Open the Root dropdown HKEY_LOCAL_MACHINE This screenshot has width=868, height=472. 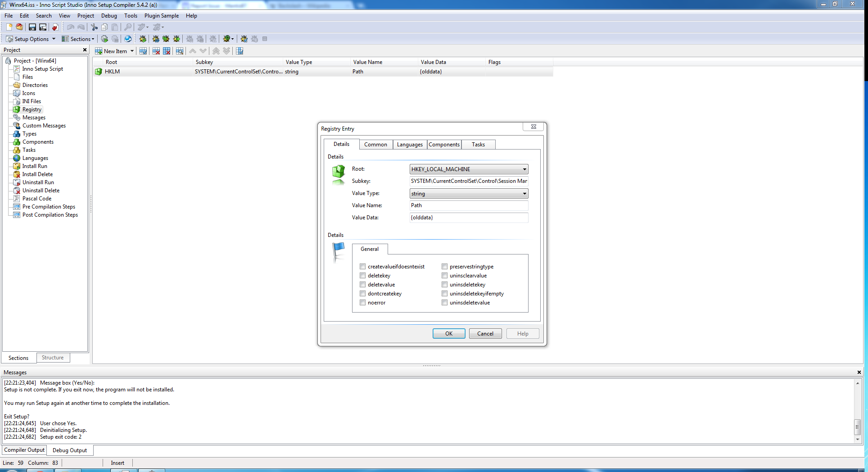(x=469, y=169)
